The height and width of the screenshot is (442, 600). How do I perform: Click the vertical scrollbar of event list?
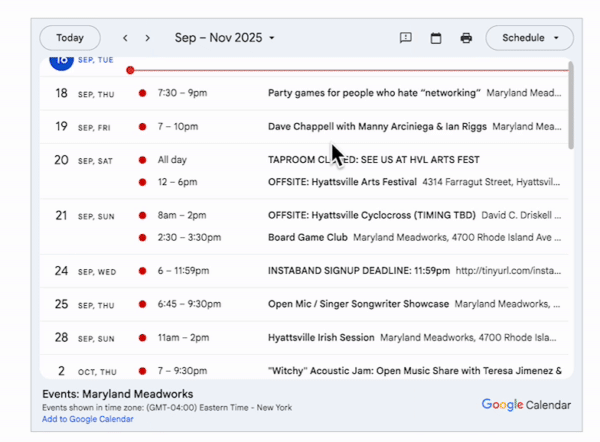click(x=571, y=105)
